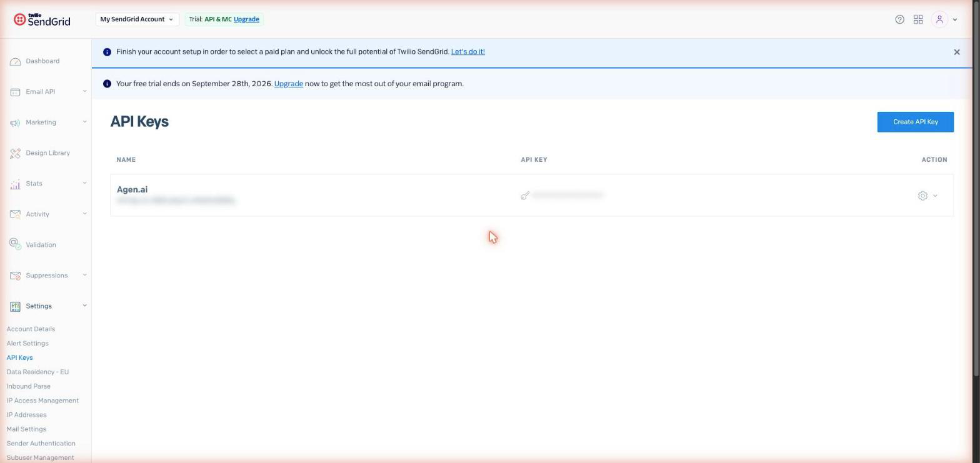
Task: Click the info icon in the setup banner
Action: pyautogui.click(x=107, y=52)
